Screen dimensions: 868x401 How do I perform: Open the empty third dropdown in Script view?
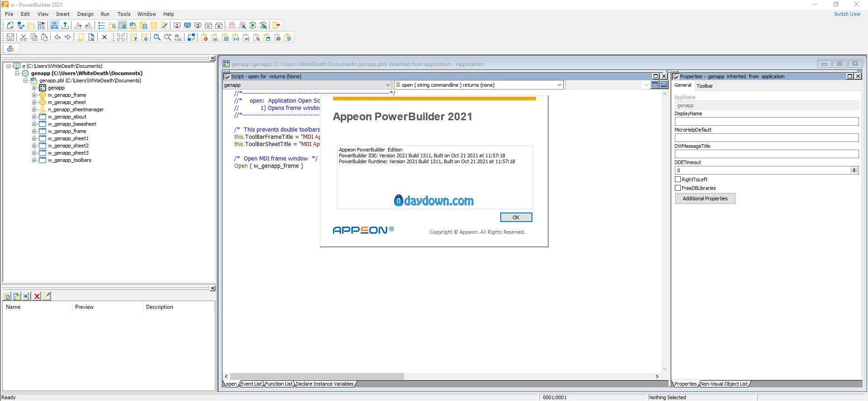pyautogui.click(x=646, y=85)
